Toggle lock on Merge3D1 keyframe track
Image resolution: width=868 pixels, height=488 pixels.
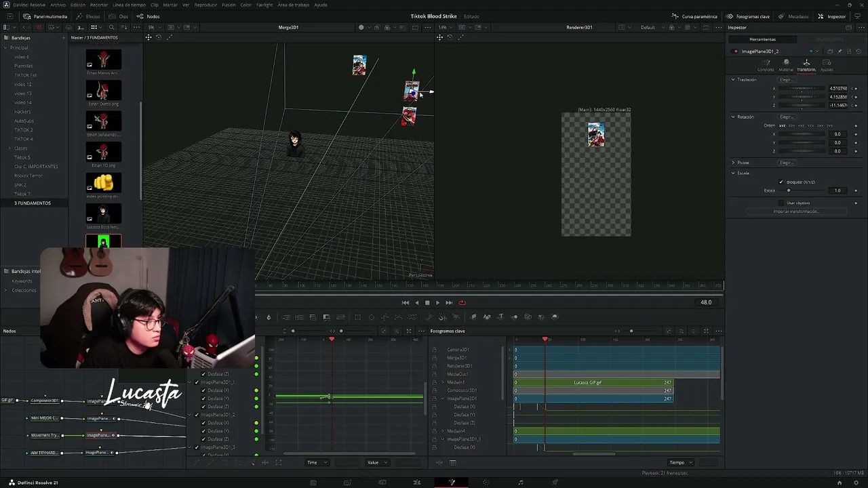[435, 358]
